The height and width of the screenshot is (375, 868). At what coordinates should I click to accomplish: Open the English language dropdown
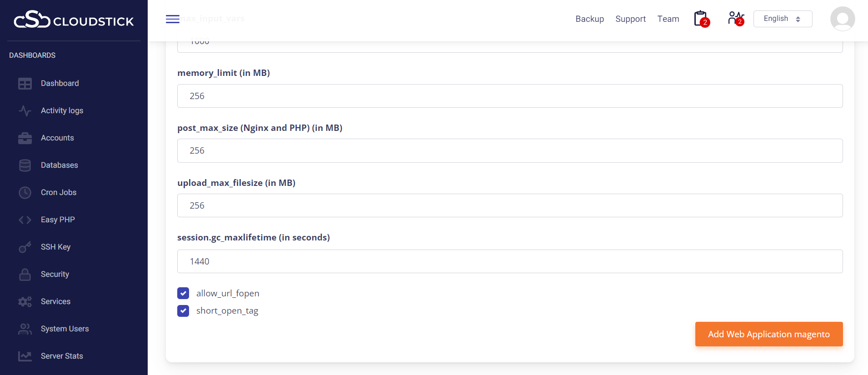(782, 19)
